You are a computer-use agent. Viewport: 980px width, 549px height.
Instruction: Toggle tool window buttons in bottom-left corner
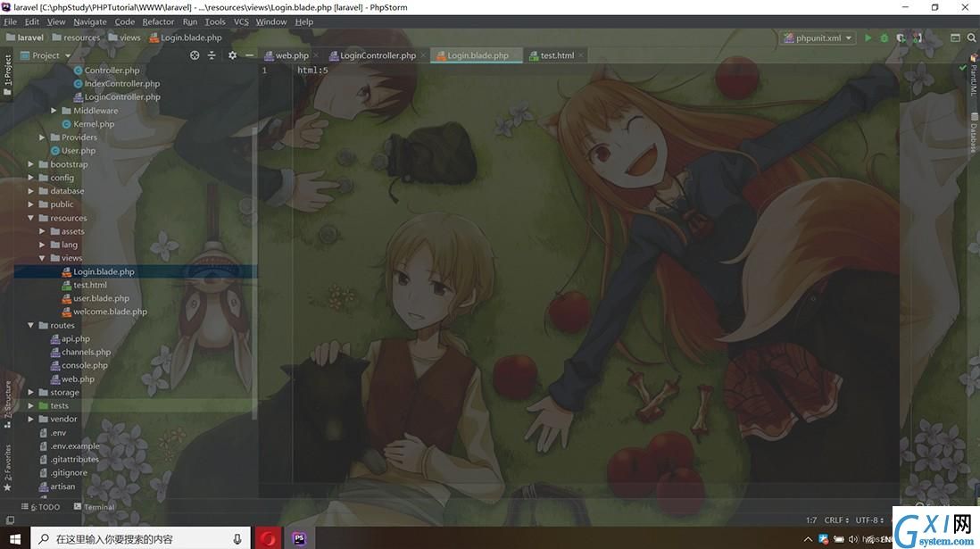pyautogui.click(x=10, y=520)
